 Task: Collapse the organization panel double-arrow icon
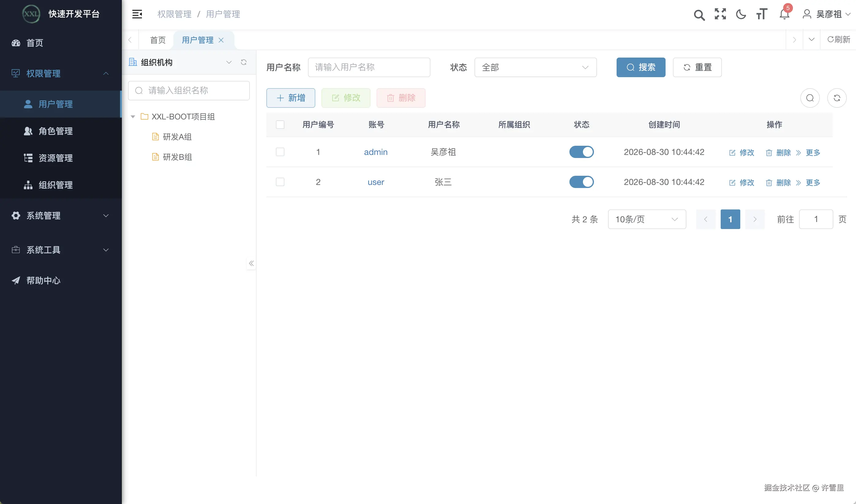[x=251, y=263]
